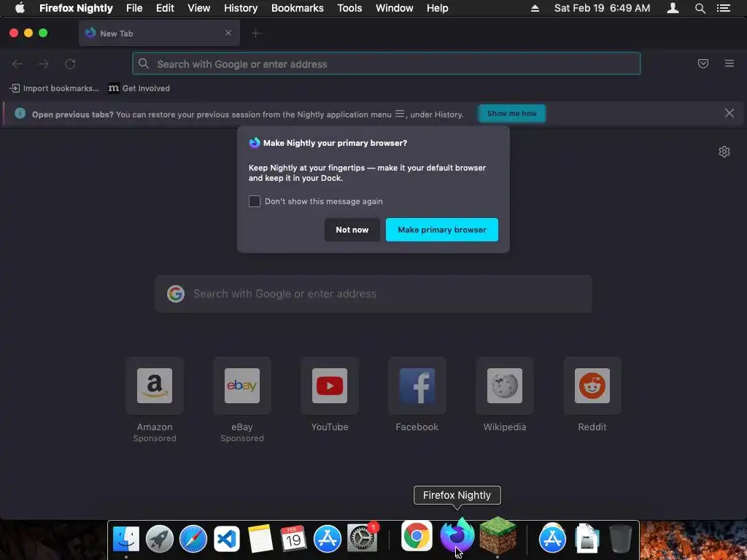Launch Google Chrome from the Dock
The width and height of the screenshot is (747, 560).
(417, 537)
